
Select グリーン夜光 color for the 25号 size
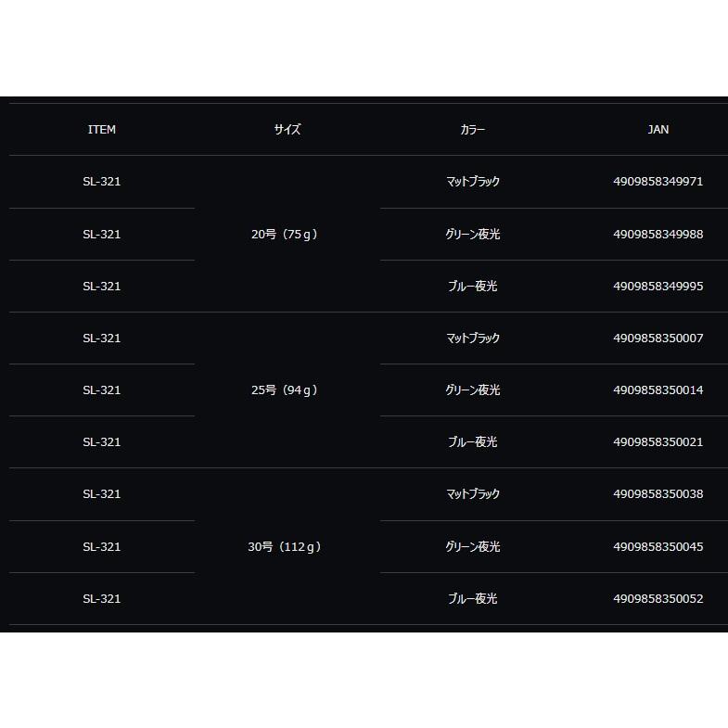click(473, 390)
